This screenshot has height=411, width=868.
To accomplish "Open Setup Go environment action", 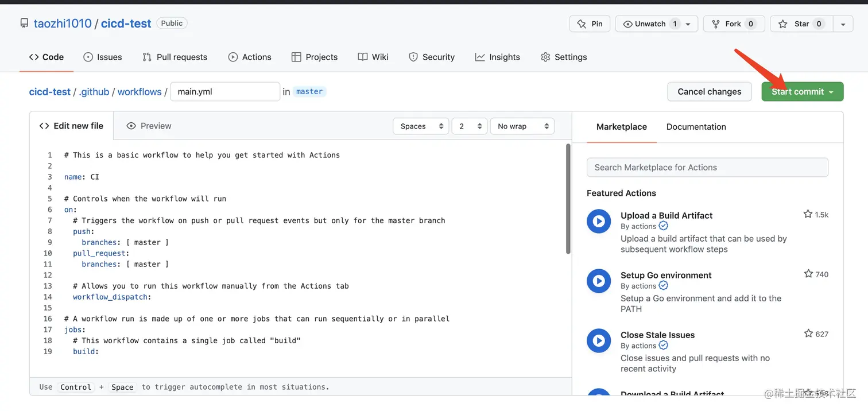I will [666, 275].
